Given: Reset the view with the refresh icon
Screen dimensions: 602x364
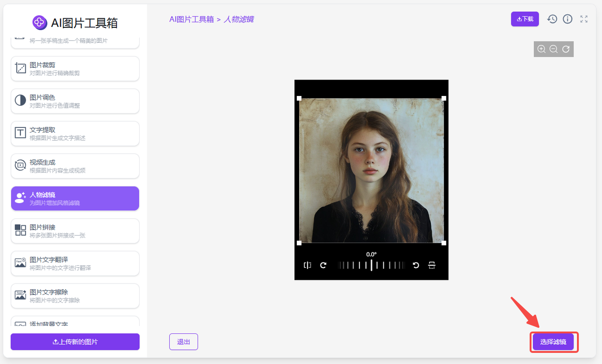Looking at the screenshot, I should [566, 49].
